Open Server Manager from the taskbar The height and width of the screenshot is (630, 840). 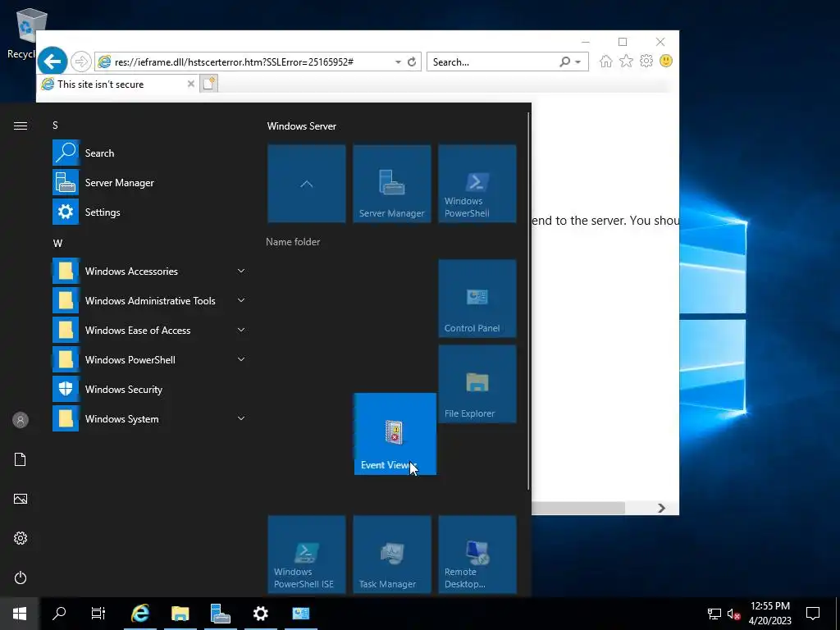tap(220, 614)
